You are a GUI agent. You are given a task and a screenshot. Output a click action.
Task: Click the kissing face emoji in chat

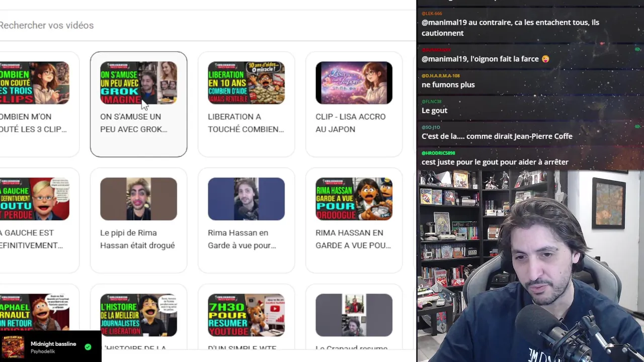click(x=545, y=59)
